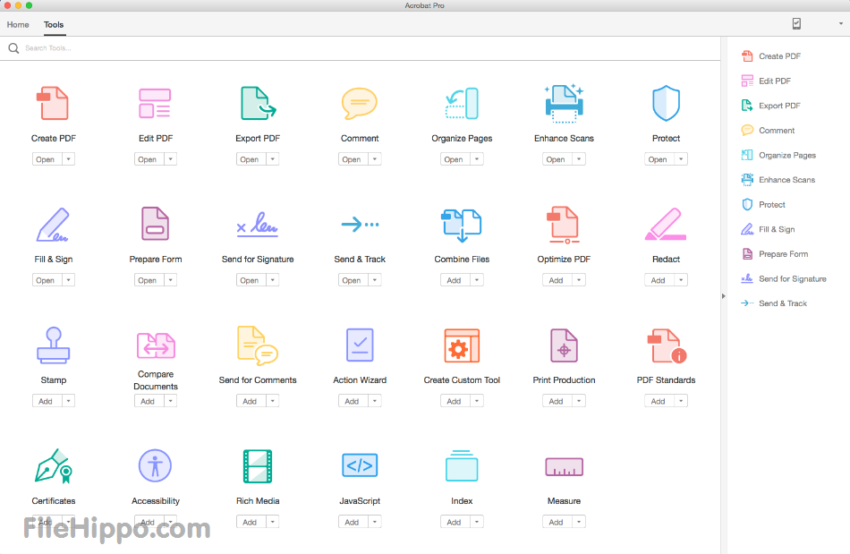Click the Fill & Sign pen icon in the grid
This screenshot has width=850, height=554.
tap(53, 224)
